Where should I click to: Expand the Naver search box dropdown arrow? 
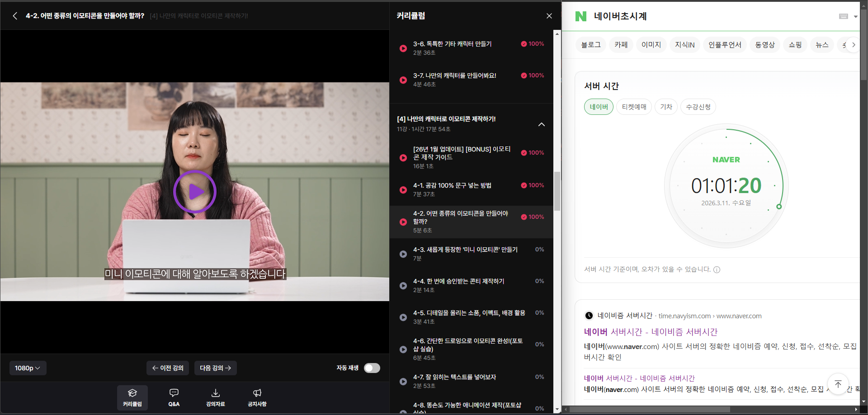click(856, 17)
